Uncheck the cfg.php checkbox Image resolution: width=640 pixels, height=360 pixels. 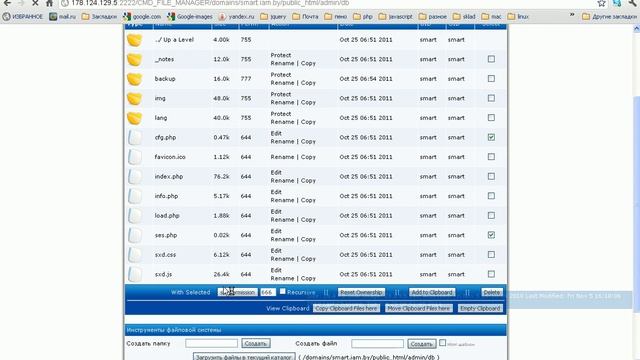[491, 137]
